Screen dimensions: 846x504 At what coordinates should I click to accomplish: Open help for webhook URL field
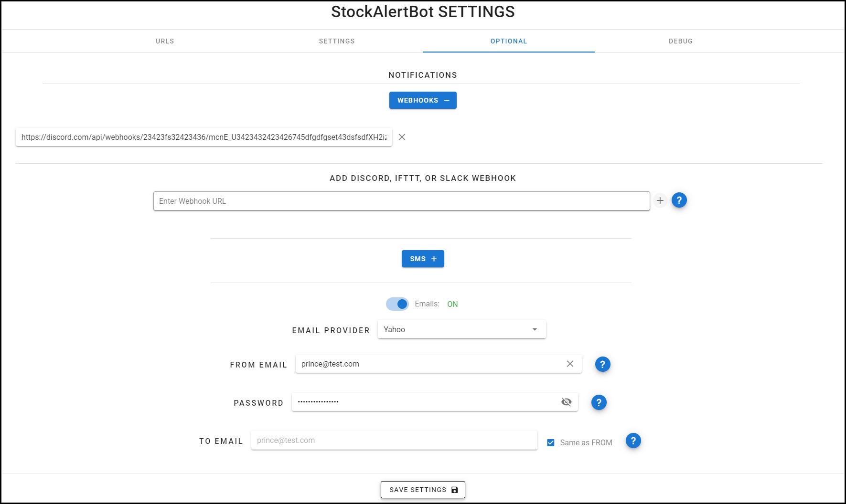click(679, 200)
